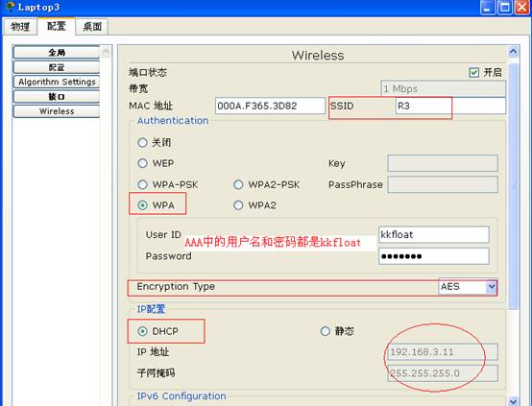Minimize the Laptop3 window
The image size is (532, 406).
[x=488, y=7]
